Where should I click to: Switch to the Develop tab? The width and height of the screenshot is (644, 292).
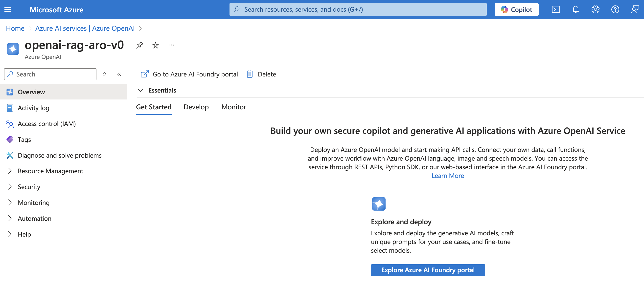[x=196, y=107]
